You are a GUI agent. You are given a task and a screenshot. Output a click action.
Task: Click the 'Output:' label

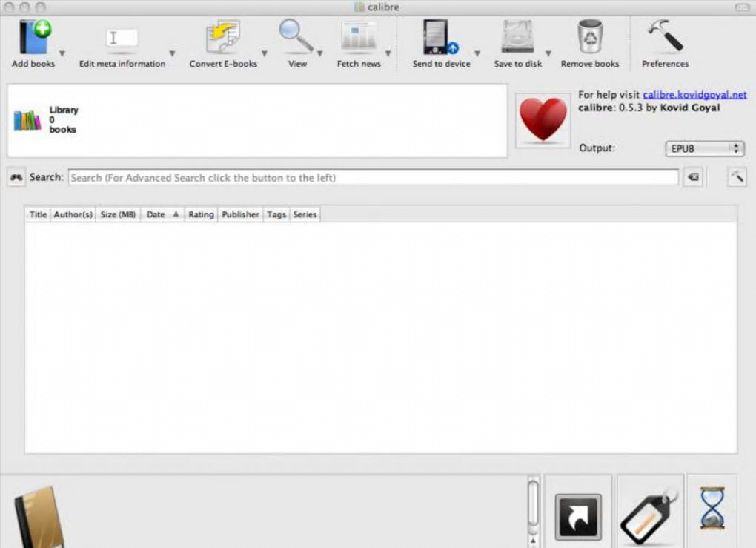pyautogui.click(x=597, y=148)
